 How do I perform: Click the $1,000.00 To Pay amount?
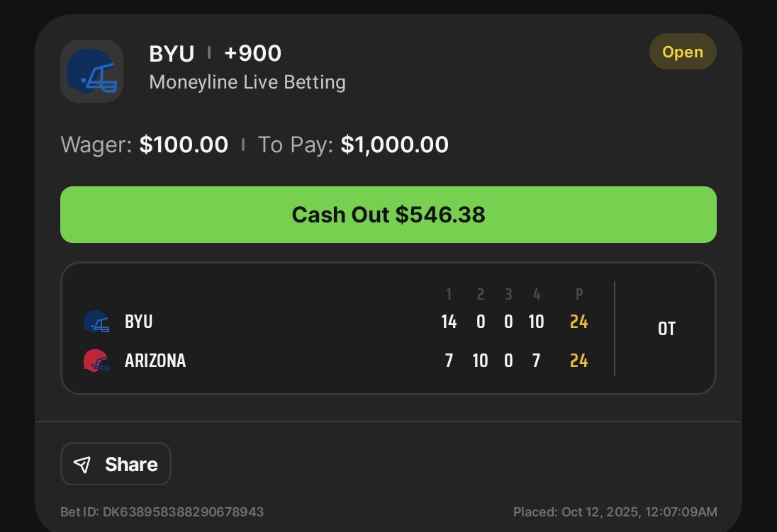click(394, 145)
